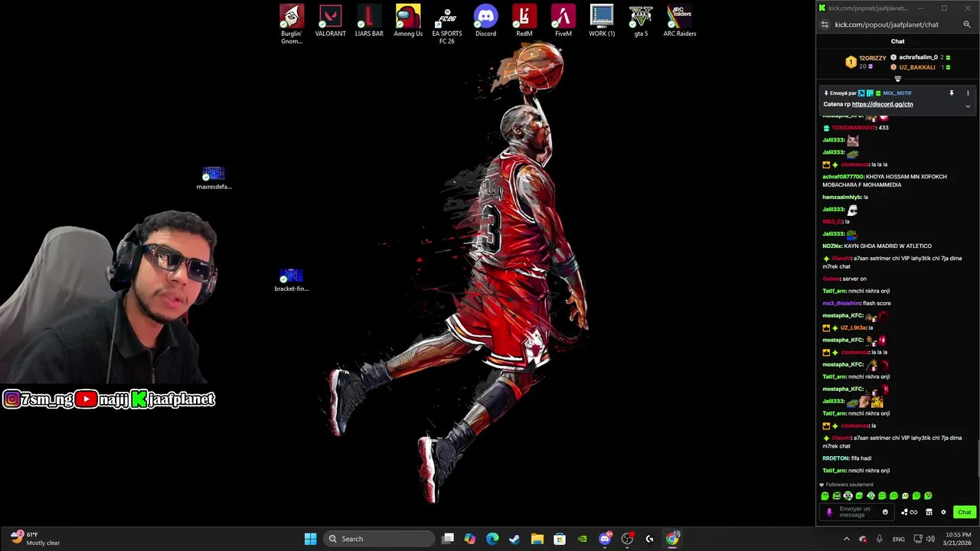Click top gifter 12GRIZZY on the leaderboard
Viewport: 980px width, 551px height.
click(x=872, y=58)
